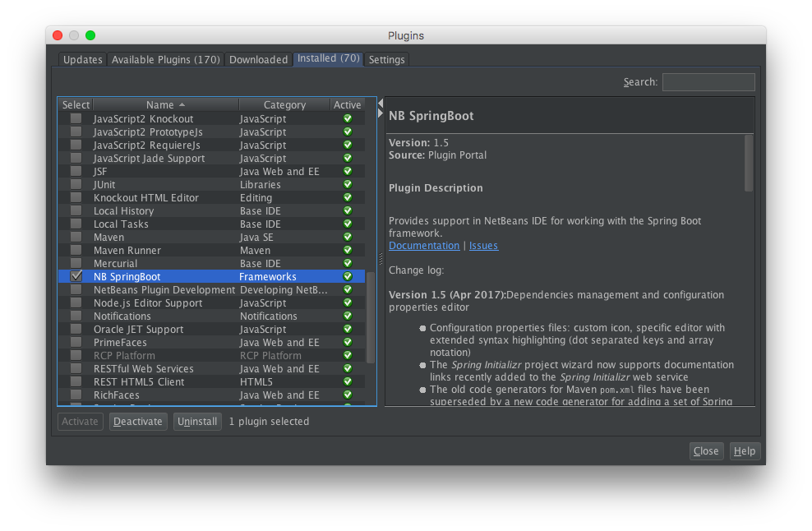This screenshot has height=531, width=812.
Task: Select the RCP Platform row
Action: pyautogui.click(x=211, y=355)
